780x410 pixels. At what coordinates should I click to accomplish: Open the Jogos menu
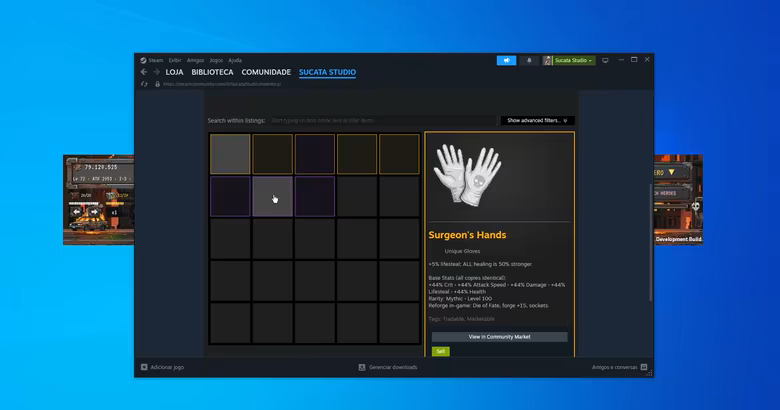pyautogui.click(x=216, y=60)
